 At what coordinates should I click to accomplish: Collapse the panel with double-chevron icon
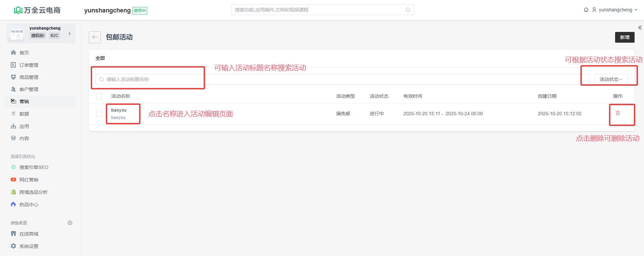point(640,28)
